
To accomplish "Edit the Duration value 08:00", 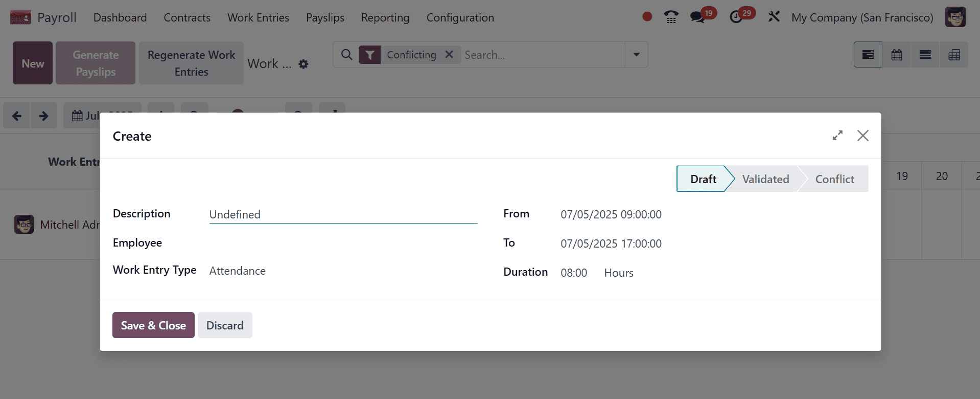I will pos(574,273).
